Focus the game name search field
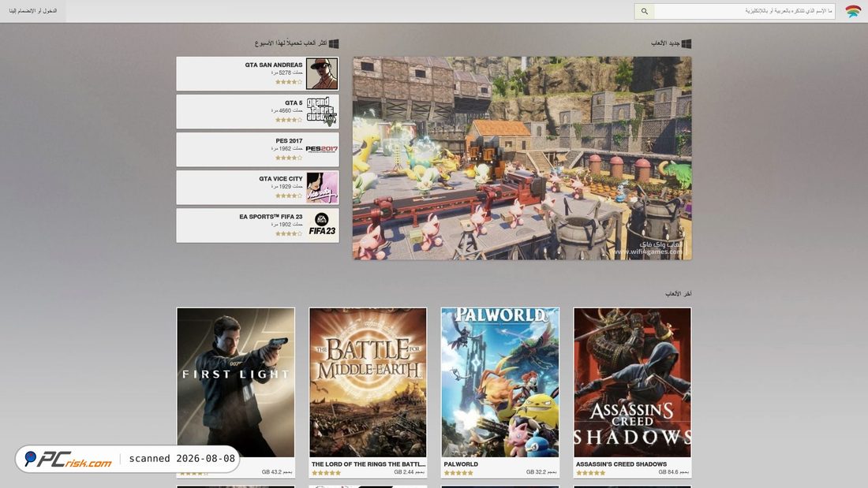This screenshot has height=488, width=868. pos(744,11)
